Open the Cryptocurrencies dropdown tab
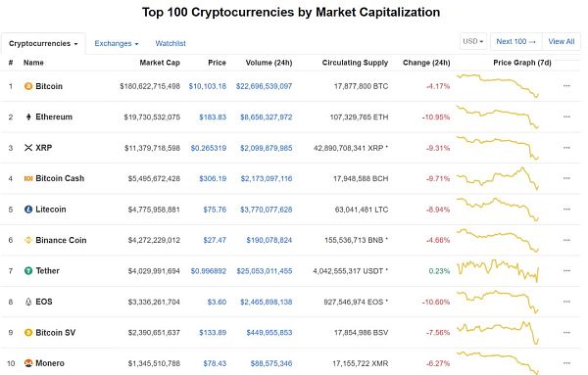The height and width of the screenshot is (375, 588). pos(43,43)
